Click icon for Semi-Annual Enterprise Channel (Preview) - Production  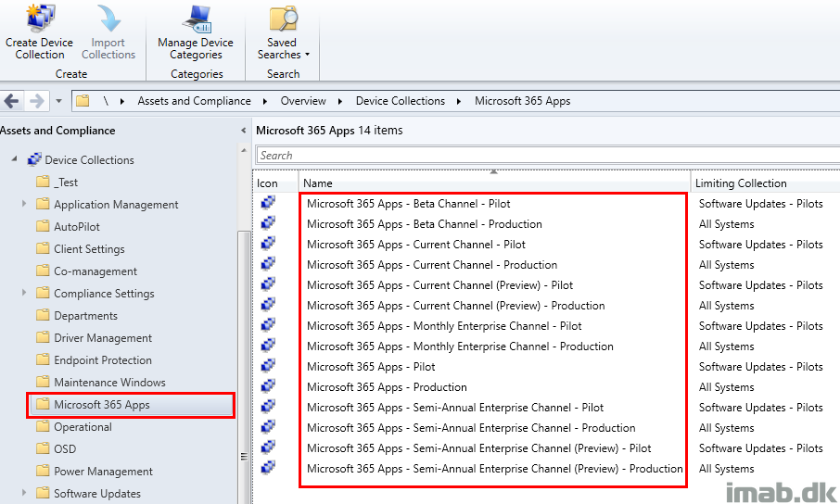point(268,467)
